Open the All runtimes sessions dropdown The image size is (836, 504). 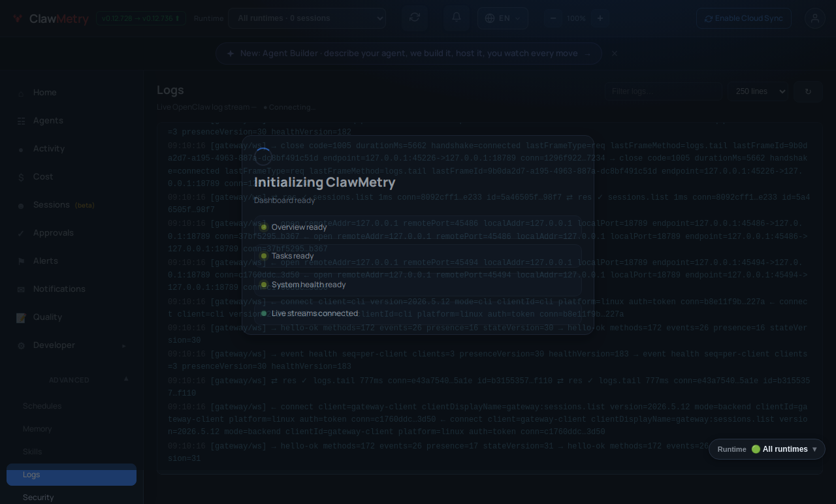pos(307,18)
